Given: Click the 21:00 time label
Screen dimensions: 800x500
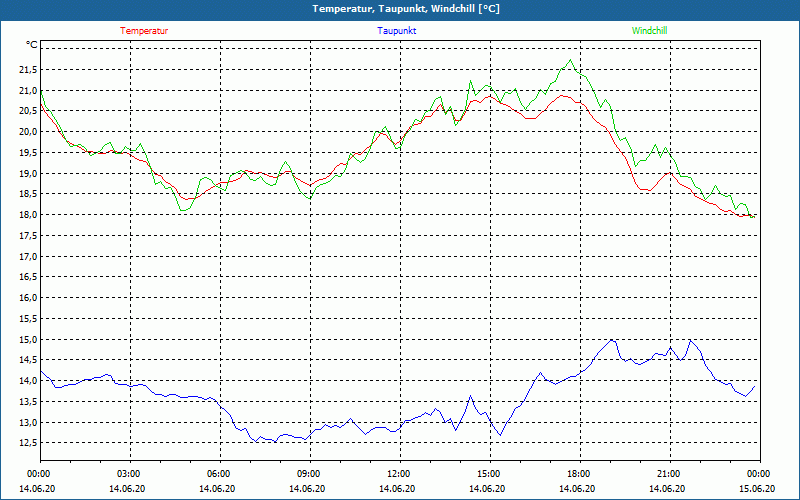Looking at the screenshot, I should point(669,474).
